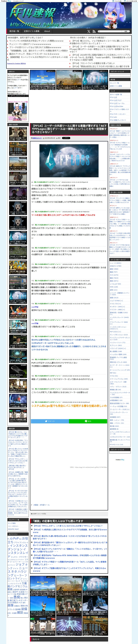Open the 638件 コメントを見る link below the article
This screenshot has width=138, height=644.
[40, 514]
